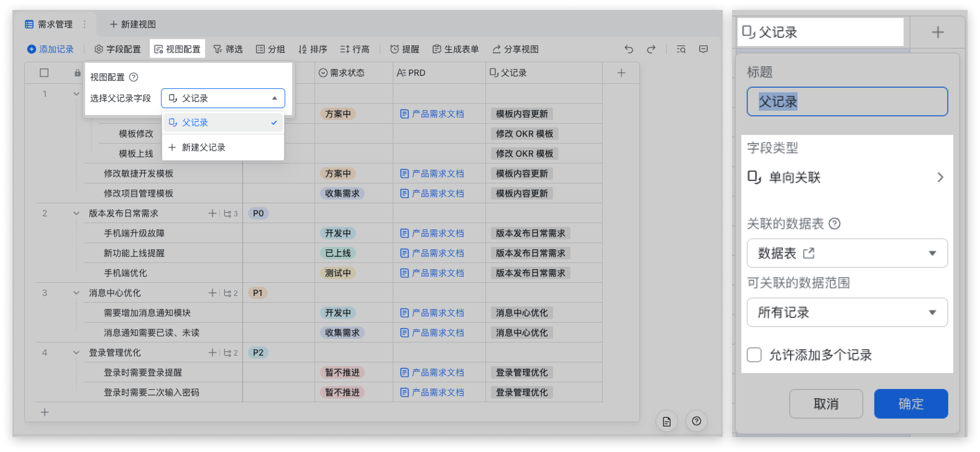980x452 pixels.
Task: Click P0 priority tag
Action: pos(258,214)
